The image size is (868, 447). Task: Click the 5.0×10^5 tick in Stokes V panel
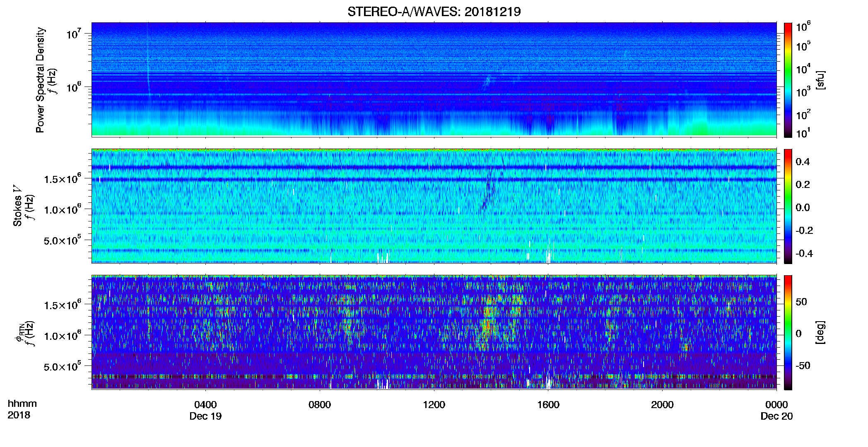(63, 240)
